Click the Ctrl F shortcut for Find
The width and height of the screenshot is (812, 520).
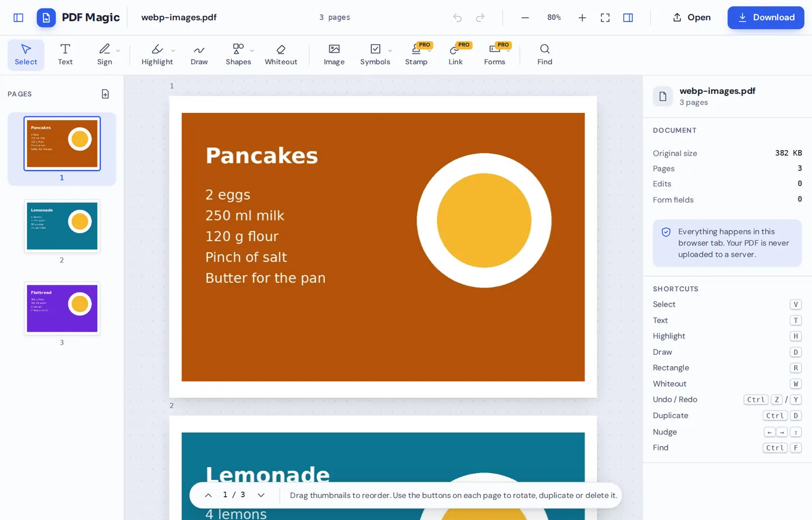[782, 448]
